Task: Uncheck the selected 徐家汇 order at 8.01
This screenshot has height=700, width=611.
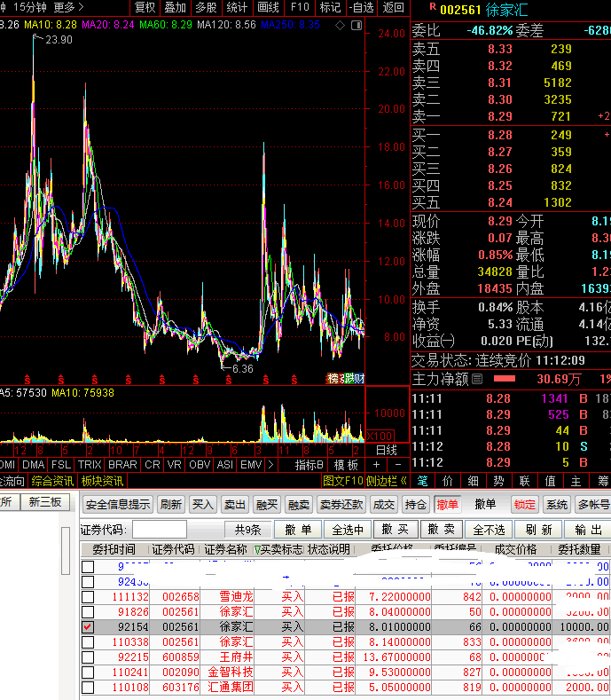Action: (88, 627)
